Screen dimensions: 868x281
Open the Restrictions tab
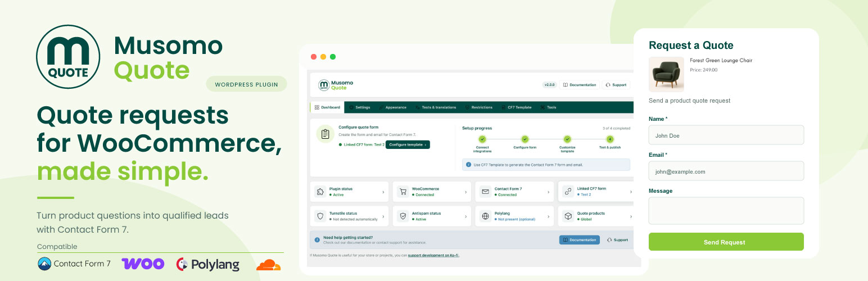tap(478, 107)
